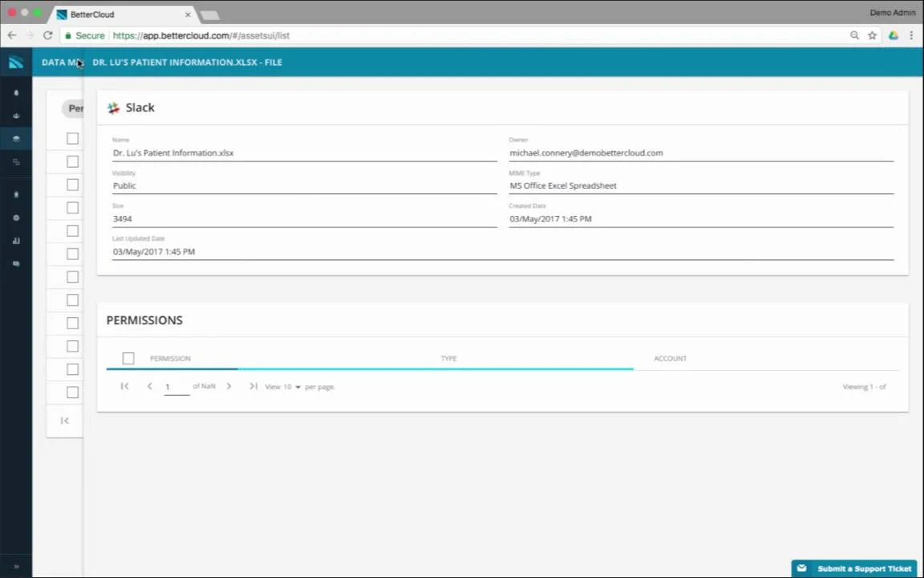Open the settings gear icon in the sidebar
This screenshot has width=924, height=578.
point(16,218)
